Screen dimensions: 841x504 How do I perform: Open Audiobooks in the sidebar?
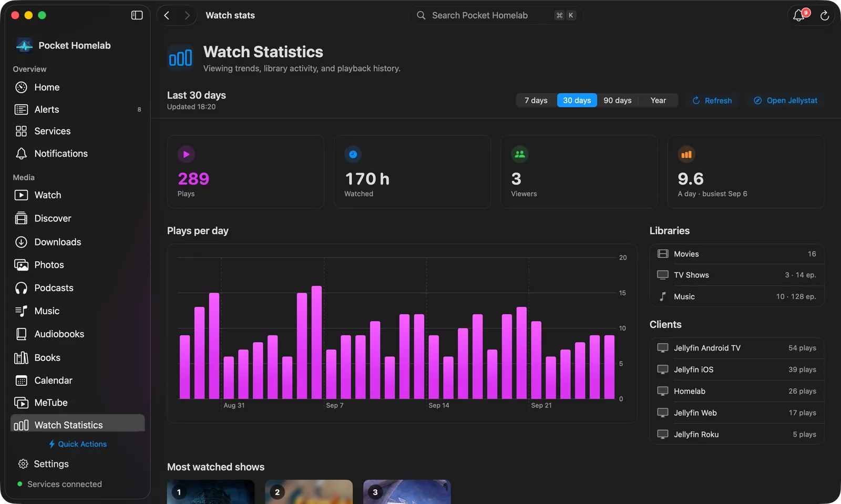pos(78,334)
